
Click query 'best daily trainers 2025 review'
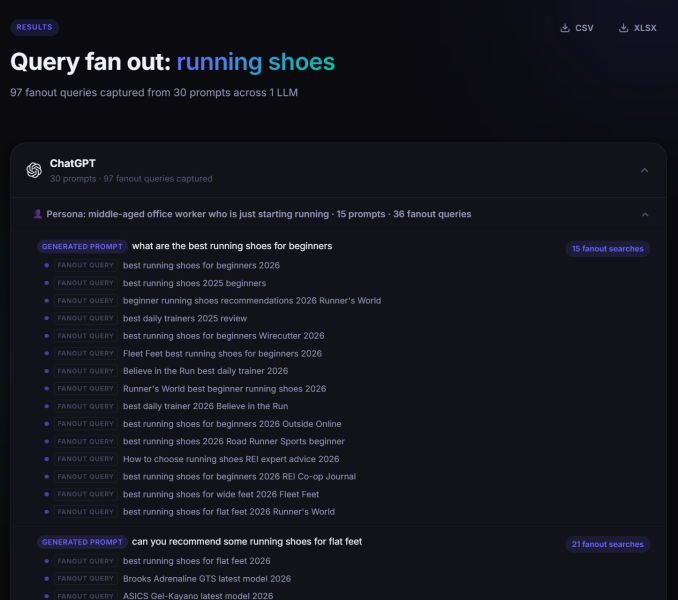tap(185, 319)
